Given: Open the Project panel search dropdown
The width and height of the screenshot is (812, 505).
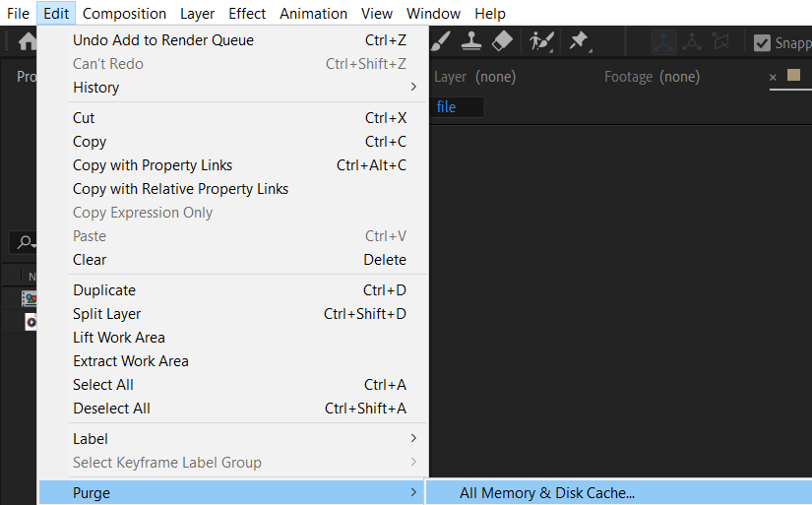Looking at the screenshot, I should [x=26, y=242].
